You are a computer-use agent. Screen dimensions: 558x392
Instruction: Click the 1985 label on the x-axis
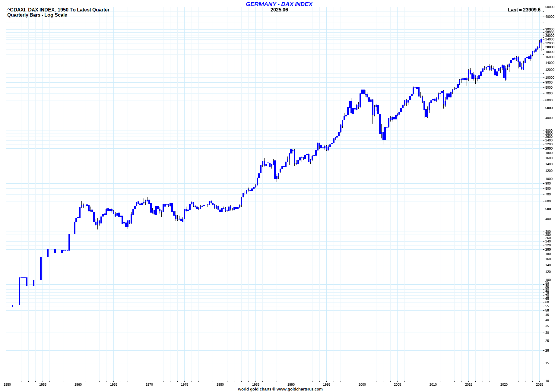pos(256,384)
